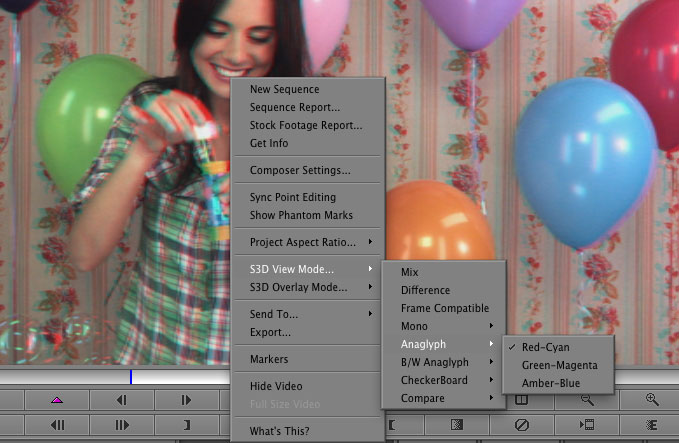Click the magenta mark triangle button
Image resolution: width=679 pixels, height=443 pixels.
tap(57, 400)
